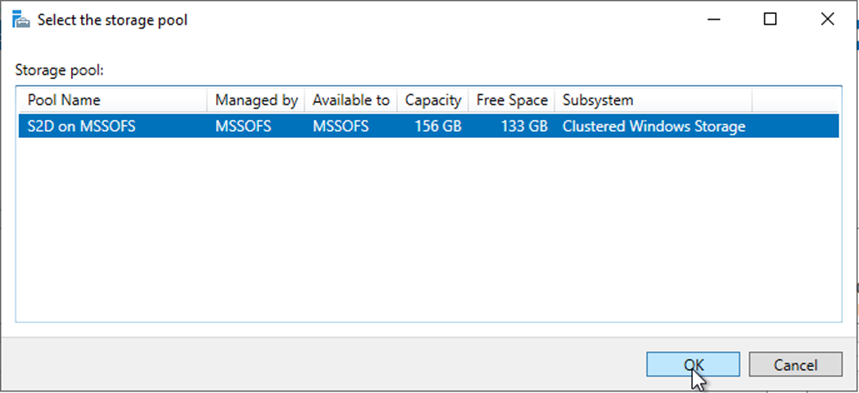Minimize the storage pool dialog window
The image size is (859, 393).
click(713, 19)
